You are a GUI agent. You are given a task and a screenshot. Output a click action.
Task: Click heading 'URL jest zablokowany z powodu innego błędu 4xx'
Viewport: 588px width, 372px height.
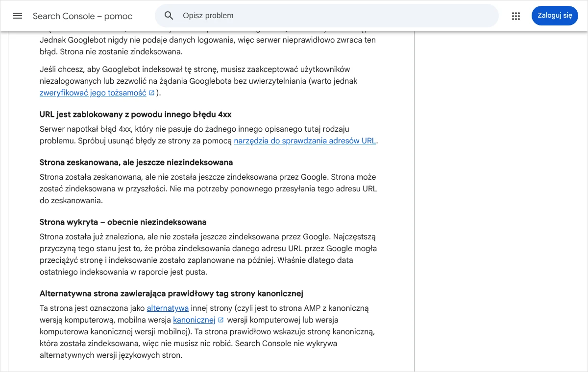136,114
